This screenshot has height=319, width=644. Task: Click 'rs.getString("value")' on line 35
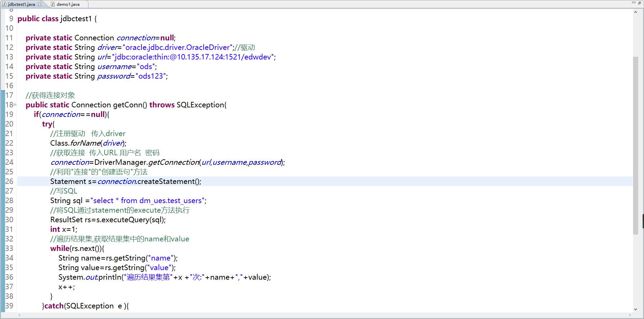click(139, 268)
